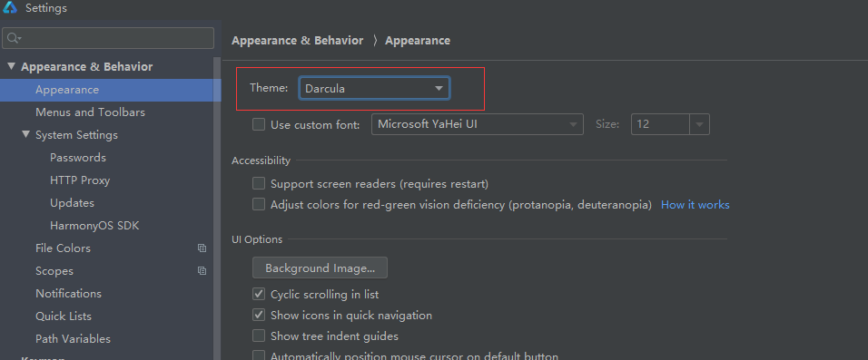Disable Show icons in quick navigation
This screenshot has height=360, width=868.
pyautogui.click(x=259, y=316)
